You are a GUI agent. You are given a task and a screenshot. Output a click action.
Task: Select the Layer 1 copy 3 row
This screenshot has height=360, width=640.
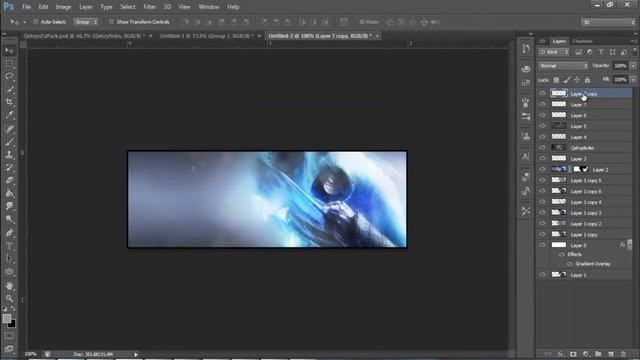pyautogui.click(x=584, y=213)
